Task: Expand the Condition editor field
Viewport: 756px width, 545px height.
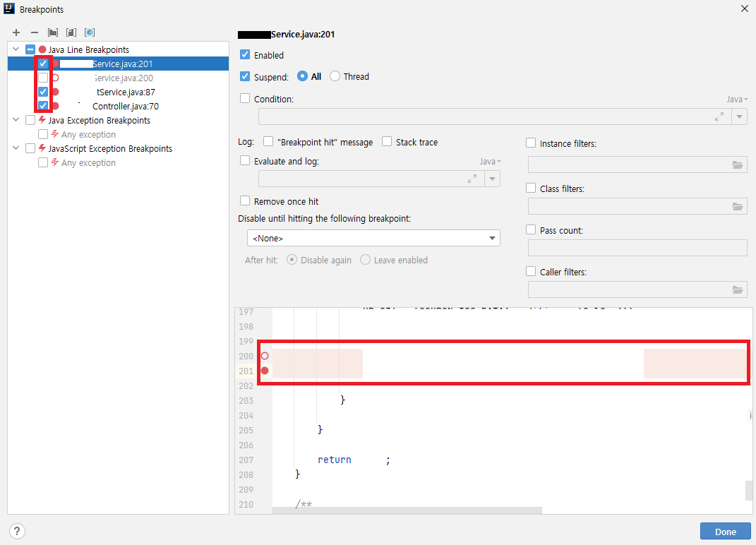Action: 719,116
